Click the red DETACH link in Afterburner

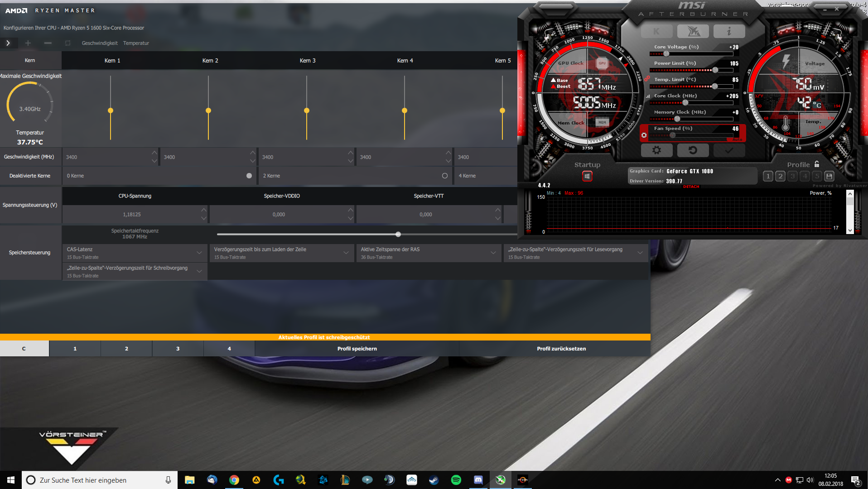coord(691,187)
